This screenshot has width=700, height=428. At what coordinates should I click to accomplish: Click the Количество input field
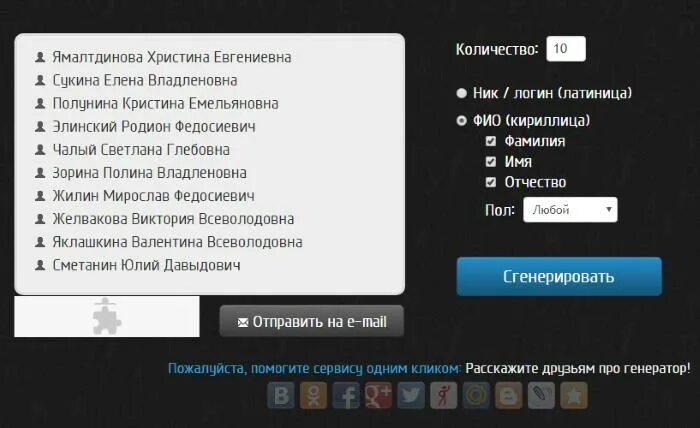point(566,49)
